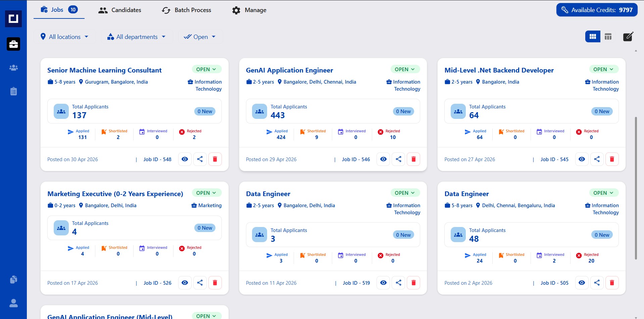
Task: Expand the All departments filter
Action: tap(137, 37)
